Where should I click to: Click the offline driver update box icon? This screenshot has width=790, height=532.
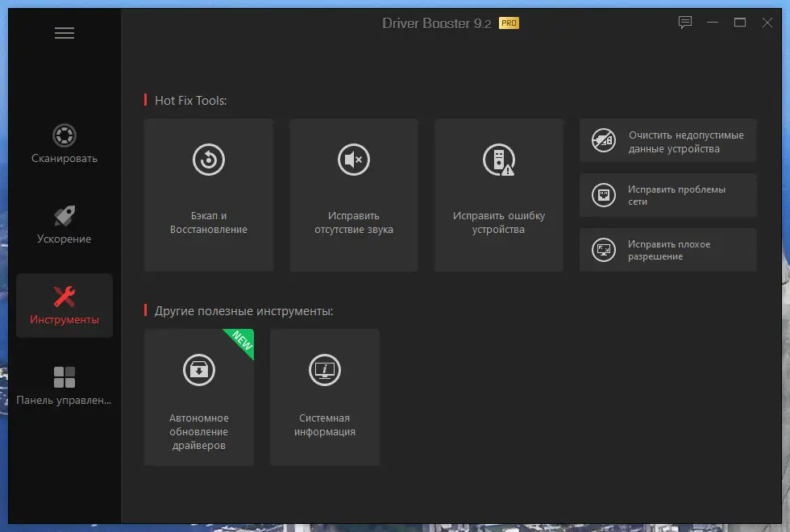click(199, 370)
